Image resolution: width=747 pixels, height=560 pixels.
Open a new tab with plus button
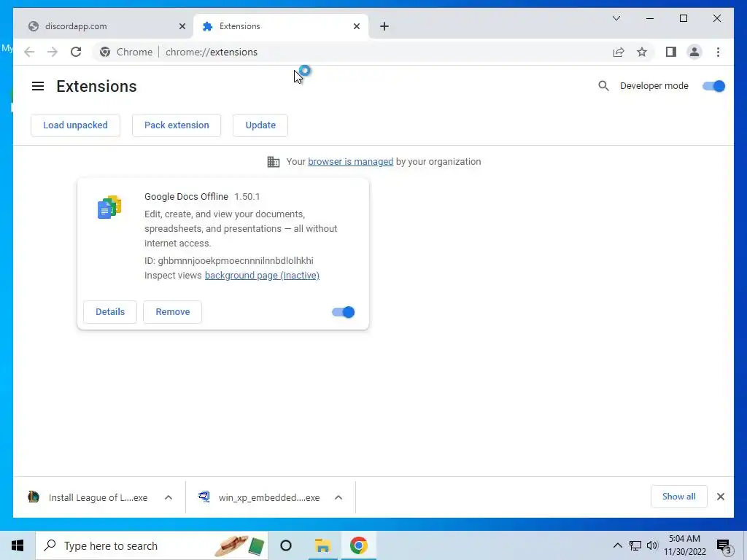(384, 26)
